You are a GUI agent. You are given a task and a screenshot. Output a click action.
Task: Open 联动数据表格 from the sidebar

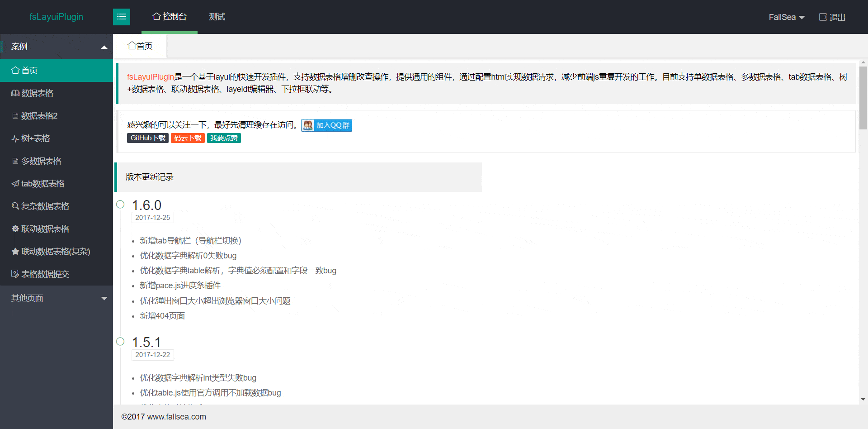click(57, 229)
